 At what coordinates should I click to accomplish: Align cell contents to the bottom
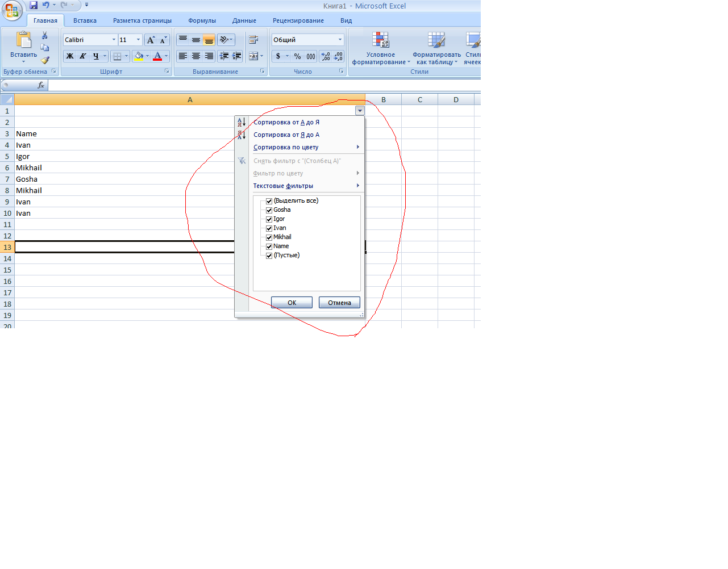pyautogui.click(x=209, y=40)
